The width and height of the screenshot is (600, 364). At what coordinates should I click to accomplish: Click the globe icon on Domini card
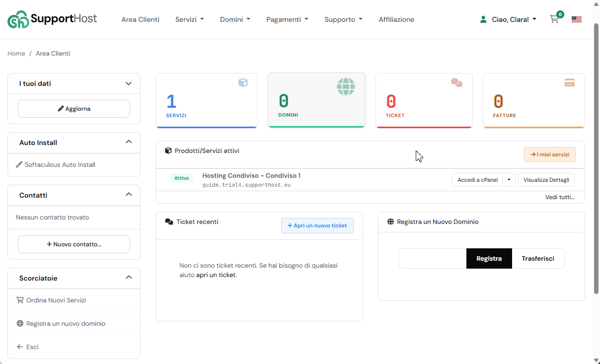pyautogui.click(x=346, y=87)
